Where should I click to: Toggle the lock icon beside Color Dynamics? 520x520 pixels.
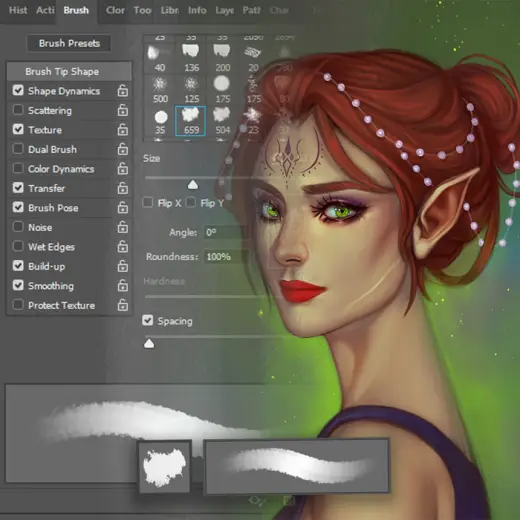tap(123, 168)
